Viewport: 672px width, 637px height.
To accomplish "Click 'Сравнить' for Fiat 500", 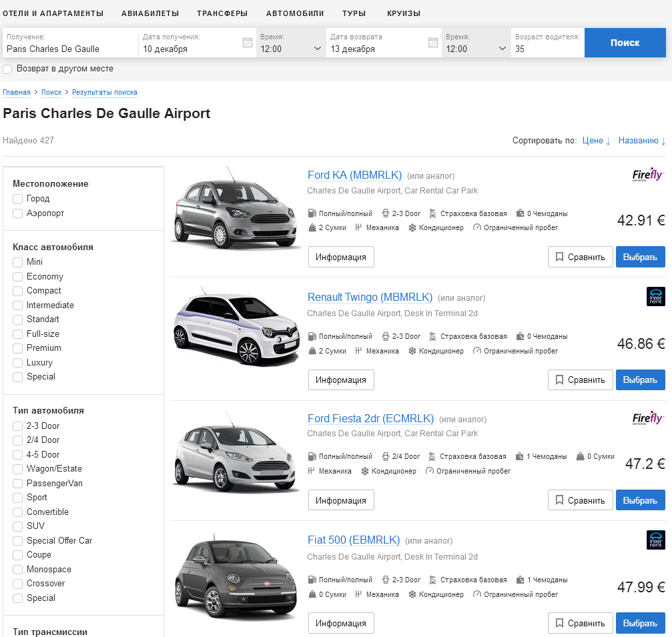I will click(x=581, y=623).
